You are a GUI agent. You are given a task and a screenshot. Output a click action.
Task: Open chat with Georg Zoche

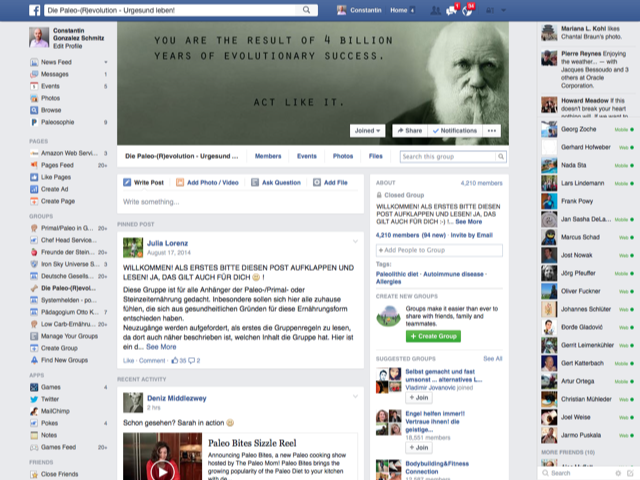click(588, 129)
